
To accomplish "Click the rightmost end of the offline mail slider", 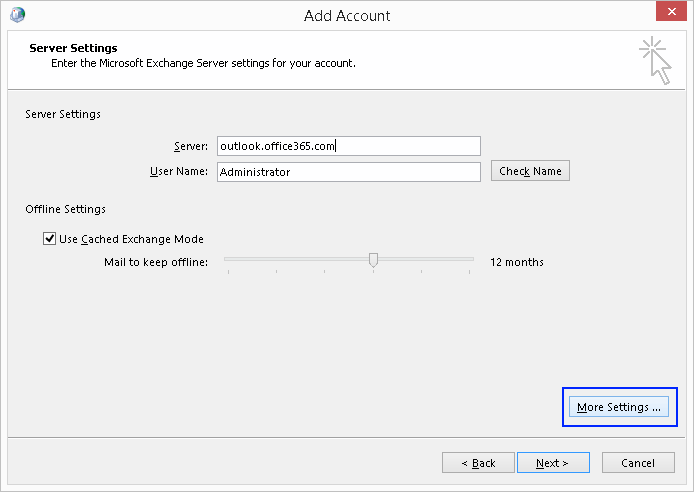I will coord(470,259).
